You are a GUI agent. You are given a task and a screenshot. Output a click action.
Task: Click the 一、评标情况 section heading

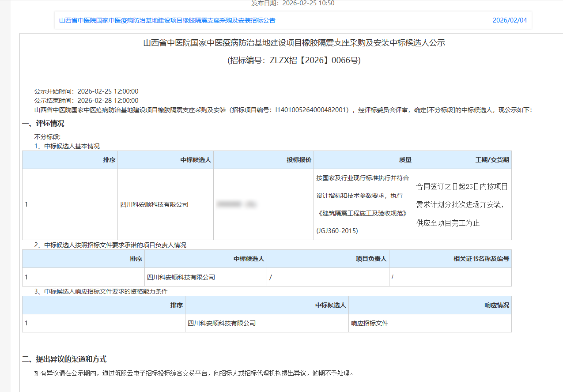tap(43, 124)
